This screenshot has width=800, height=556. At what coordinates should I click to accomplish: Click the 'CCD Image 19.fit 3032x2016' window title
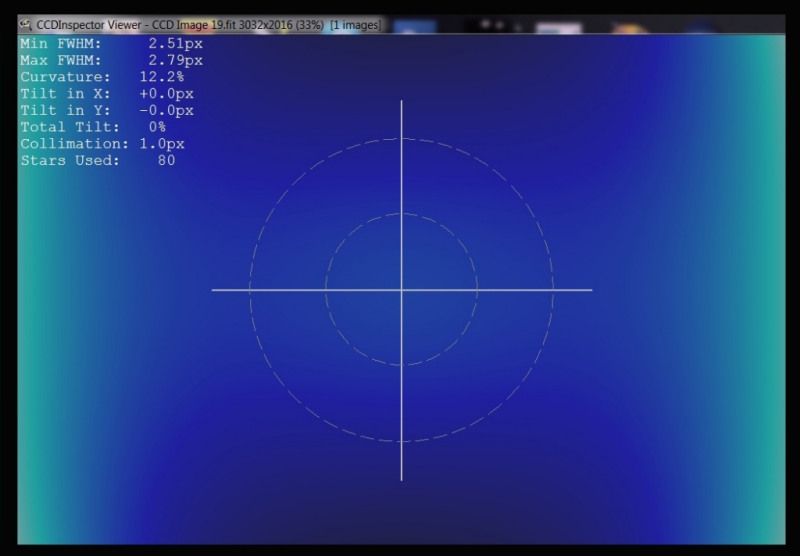click(221, 25)
